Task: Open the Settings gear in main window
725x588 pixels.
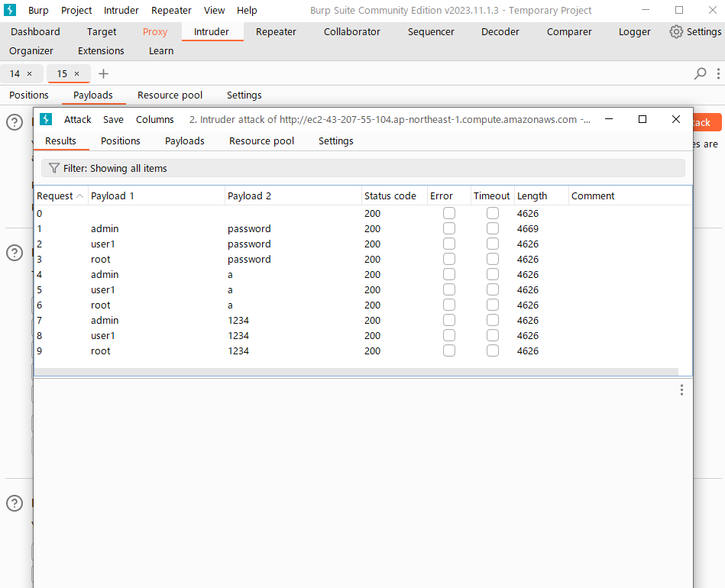Action: 695,31
